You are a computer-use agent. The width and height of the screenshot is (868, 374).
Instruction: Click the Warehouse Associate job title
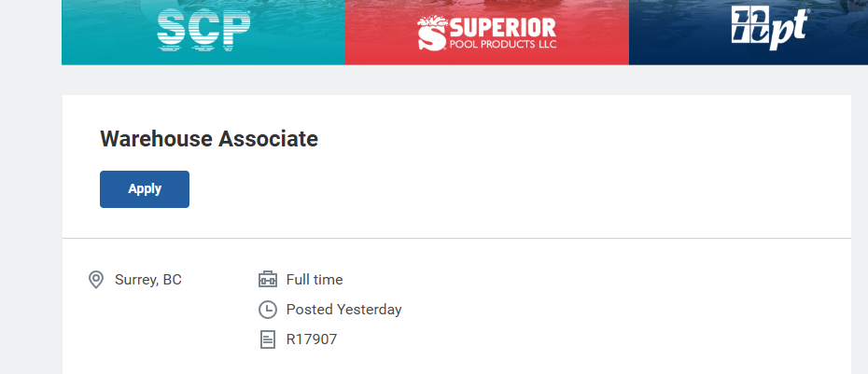click(209, 139)
